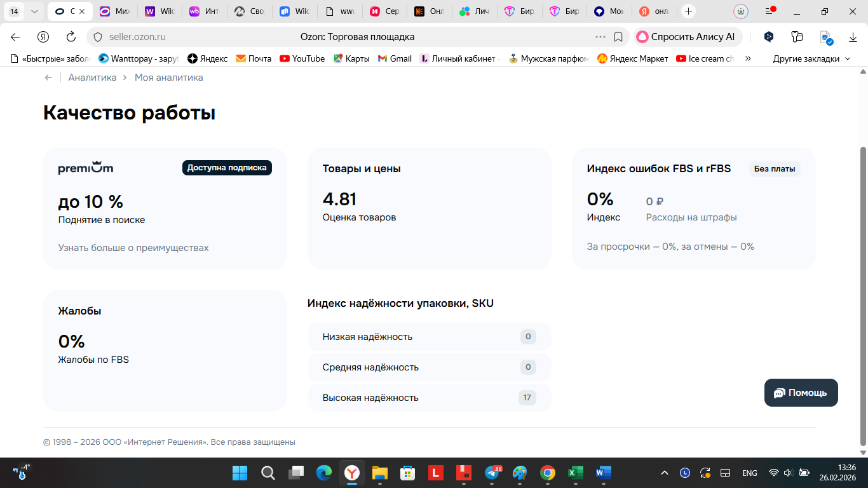
Task: Open the Аналитика breadcrumb link
Action: point(93,78)
